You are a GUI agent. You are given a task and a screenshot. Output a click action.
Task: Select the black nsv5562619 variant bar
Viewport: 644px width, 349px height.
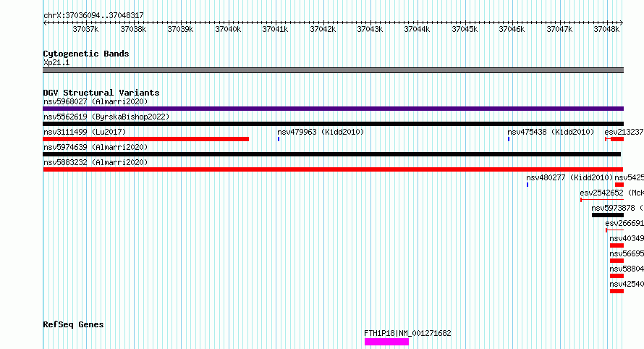[x=333, y=124]
